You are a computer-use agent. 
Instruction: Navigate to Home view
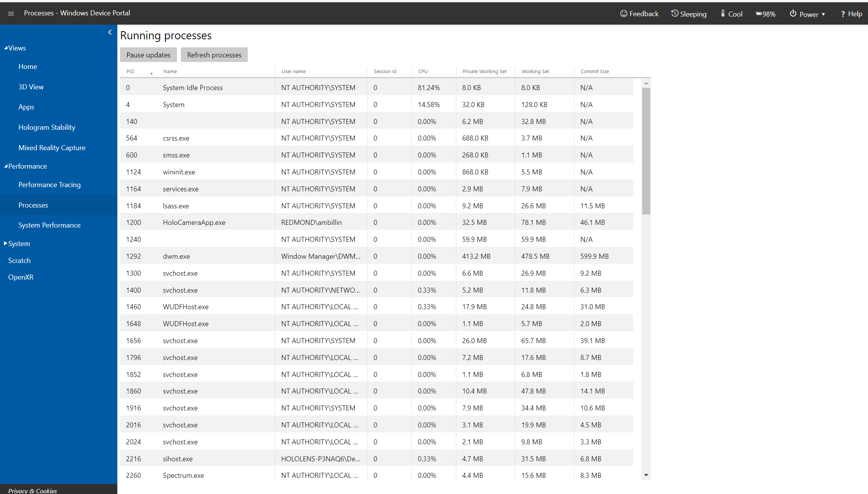tap(27, 66)
